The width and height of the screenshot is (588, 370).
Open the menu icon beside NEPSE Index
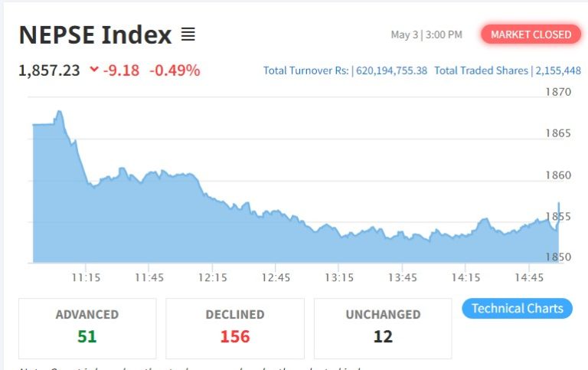(188, 34)
